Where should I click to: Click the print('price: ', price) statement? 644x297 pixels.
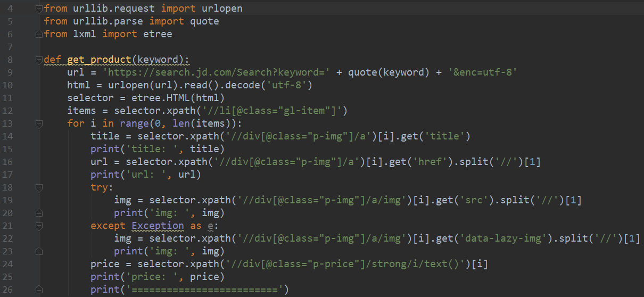(x=159, y=277)
